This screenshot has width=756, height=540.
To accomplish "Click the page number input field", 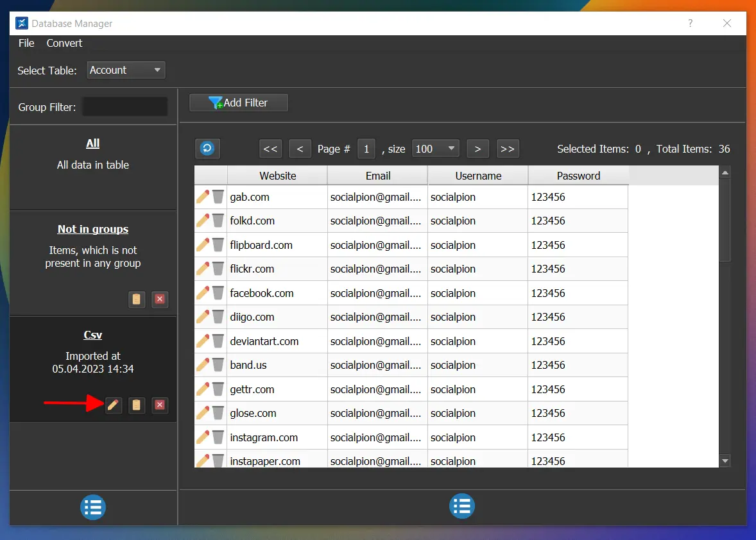I will pos(366,149).
